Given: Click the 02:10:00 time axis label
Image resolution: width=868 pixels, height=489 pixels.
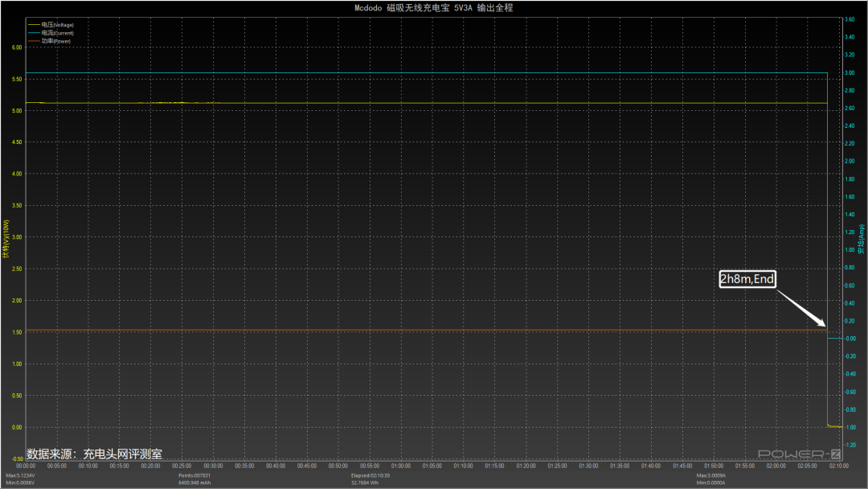Looking at the screenshot, I should 838,466.
